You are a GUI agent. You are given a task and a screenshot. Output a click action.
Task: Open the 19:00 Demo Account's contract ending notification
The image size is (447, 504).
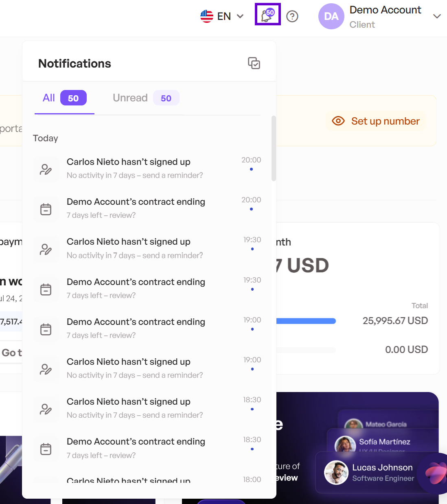(x=147, y=329)
